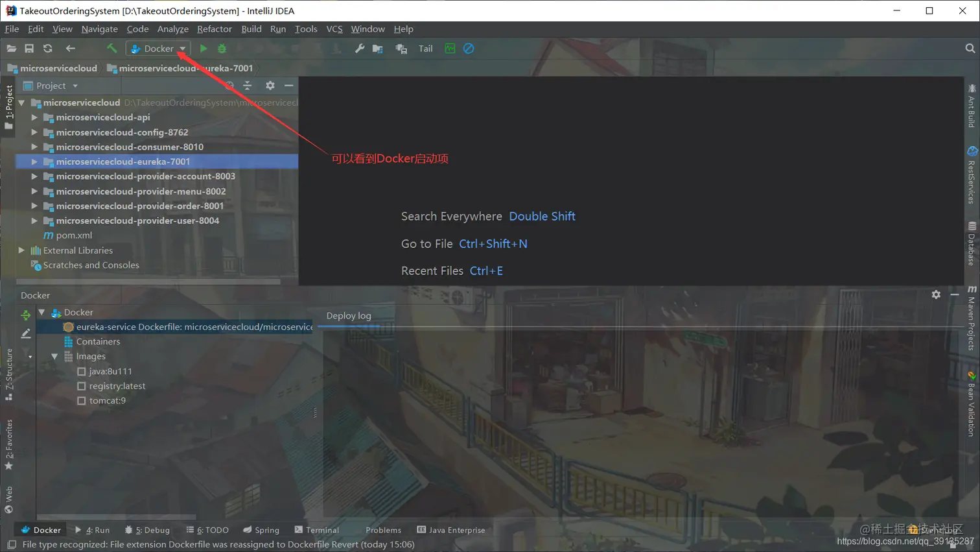980x552 pixels.
Task: Click the blue crossed-circle toolbar icon
Action: coord(469,49)
